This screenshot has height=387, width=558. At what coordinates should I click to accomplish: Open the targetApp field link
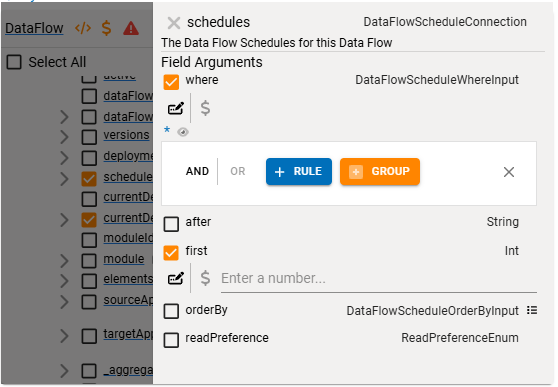[128, 334]
